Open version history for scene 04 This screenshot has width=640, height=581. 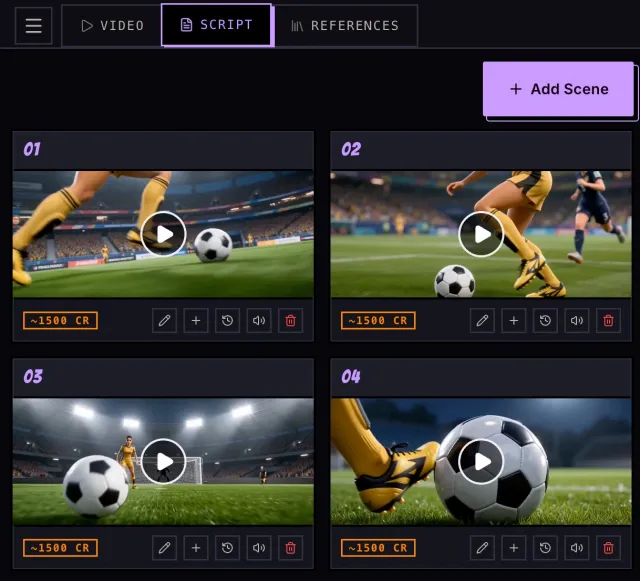point(545,548)
